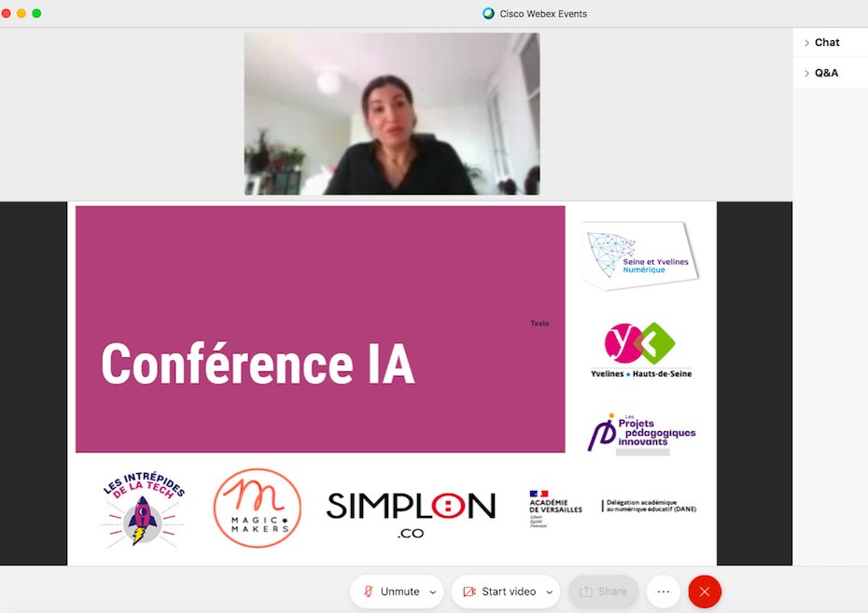Click the Magic Makers logo
The height and width of the screenshot is (613, 868).
click(x=258, y=509)
